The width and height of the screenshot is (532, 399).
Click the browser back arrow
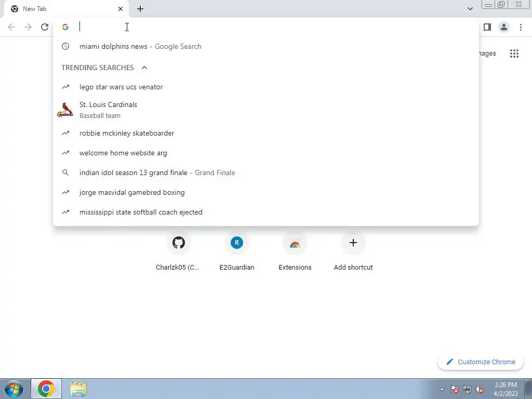pos(11,27)
